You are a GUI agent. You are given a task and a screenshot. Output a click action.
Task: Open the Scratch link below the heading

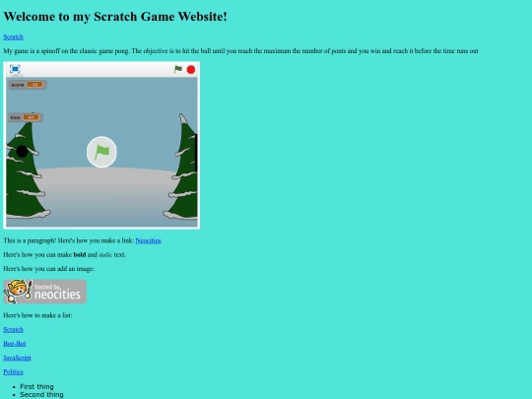(x=13, y=37)
